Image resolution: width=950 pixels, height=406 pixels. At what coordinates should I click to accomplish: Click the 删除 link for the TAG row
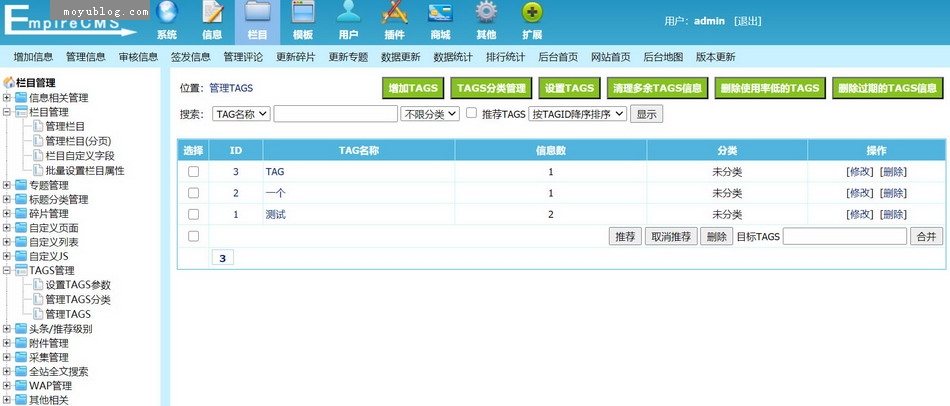[x=893, y=171]
